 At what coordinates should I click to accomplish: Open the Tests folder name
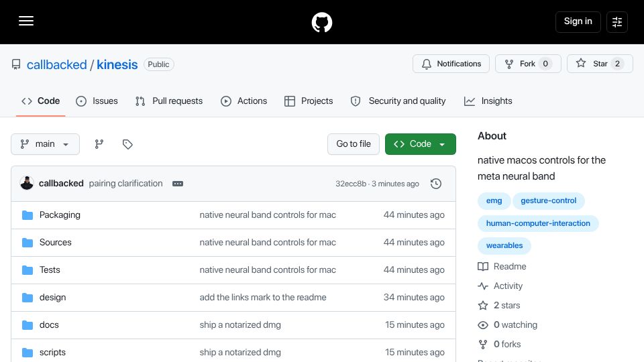pos(50,270)
